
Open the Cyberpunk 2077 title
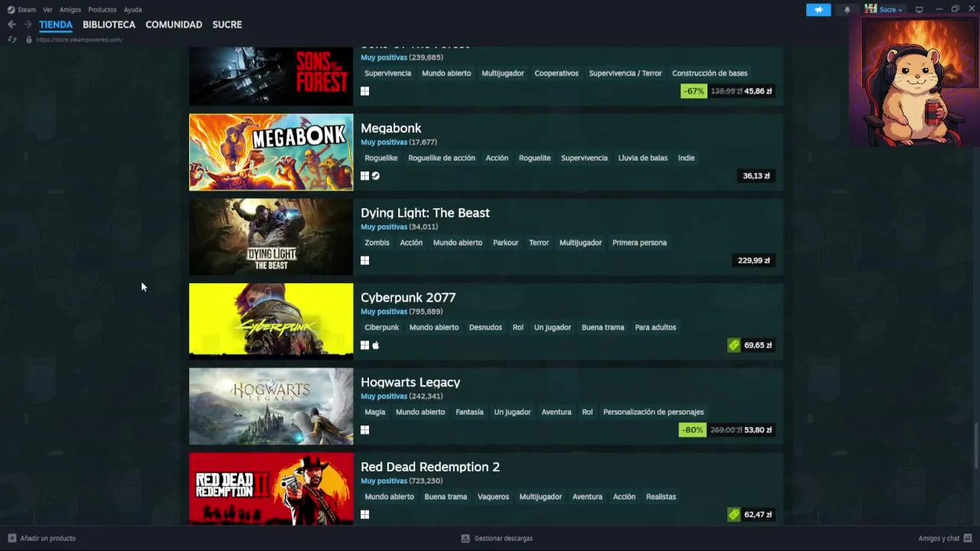pos(408,298)
